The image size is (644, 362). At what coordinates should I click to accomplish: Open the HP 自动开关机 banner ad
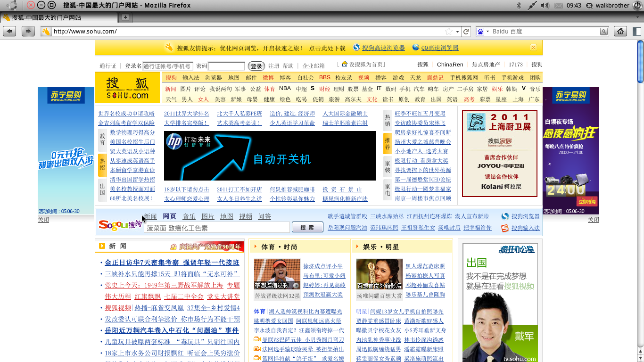click(270, 156)
